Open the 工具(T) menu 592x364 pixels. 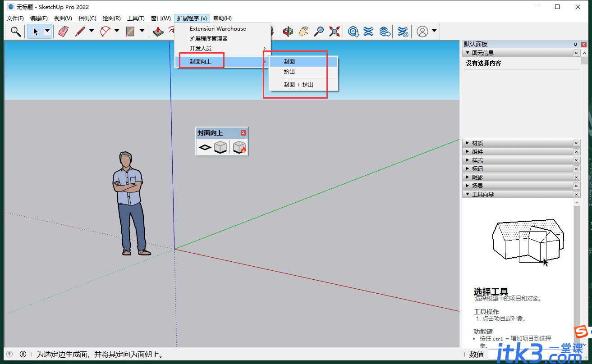(136, 18)
